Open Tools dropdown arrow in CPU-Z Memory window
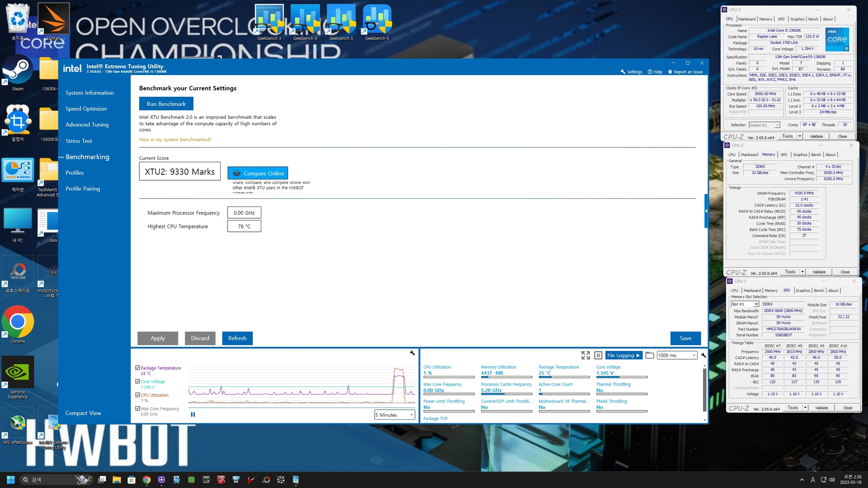This screenshot has height=488, width=868. point(802,272)
